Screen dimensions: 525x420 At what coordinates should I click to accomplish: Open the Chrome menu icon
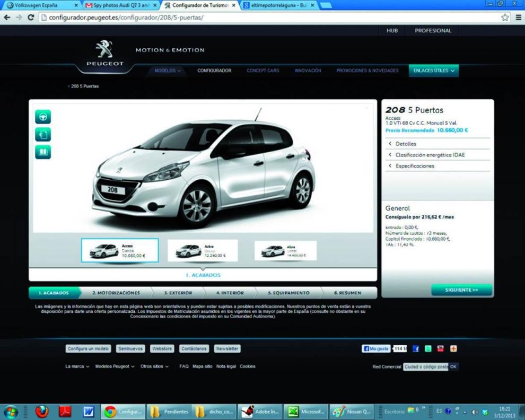[518, 17]
